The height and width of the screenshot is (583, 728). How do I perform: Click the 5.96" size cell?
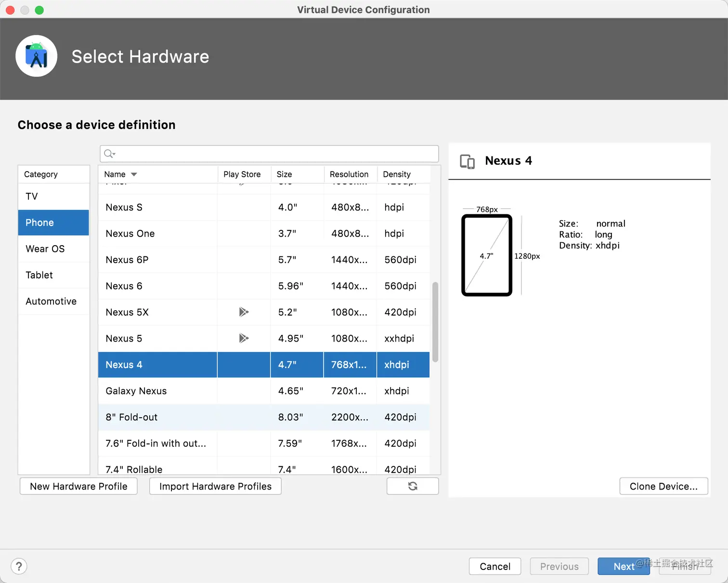point(297,286)
